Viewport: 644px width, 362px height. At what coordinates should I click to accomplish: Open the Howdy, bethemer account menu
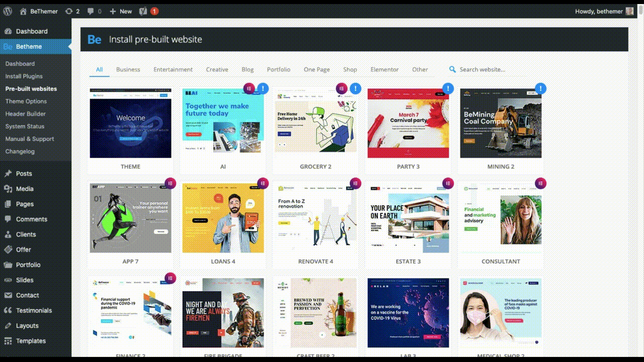[604, 11]
